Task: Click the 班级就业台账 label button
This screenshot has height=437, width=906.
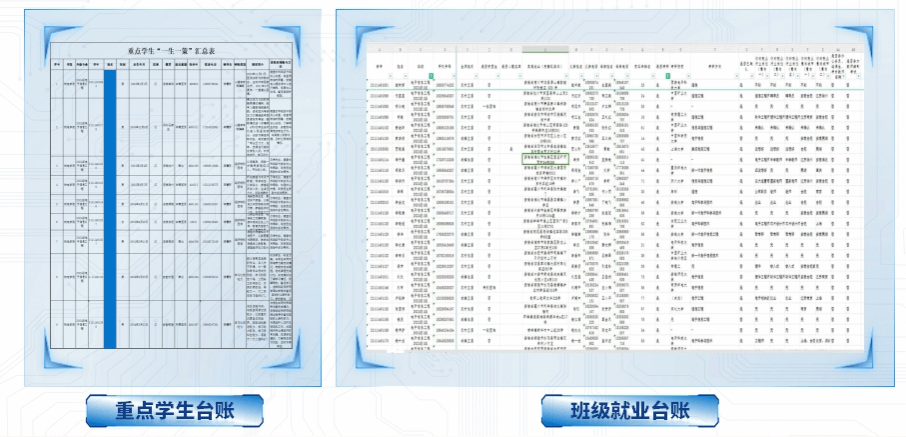Action: pos(629,410)
